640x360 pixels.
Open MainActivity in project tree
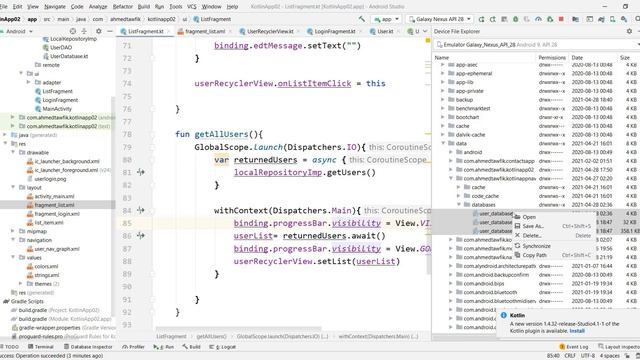pos(57,109)
